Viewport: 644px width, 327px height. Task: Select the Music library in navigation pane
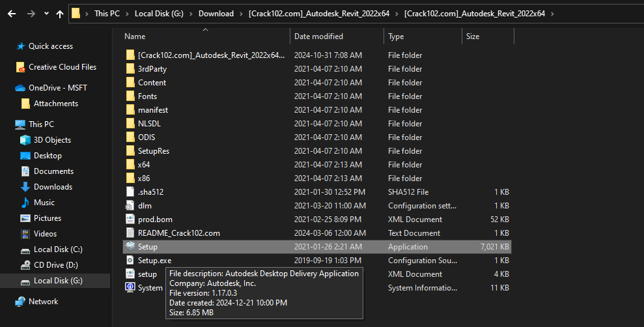pos(44,203)
